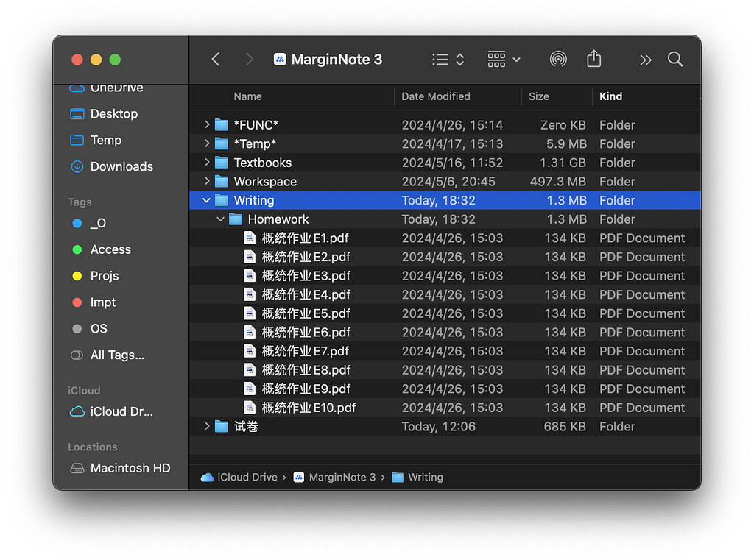Select the Access green tag

(110, 249)
